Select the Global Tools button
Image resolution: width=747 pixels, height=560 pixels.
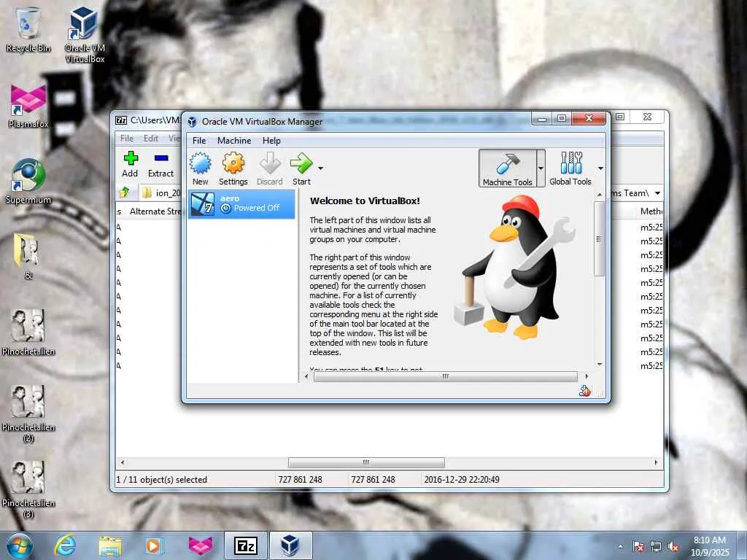coord(570,168)
